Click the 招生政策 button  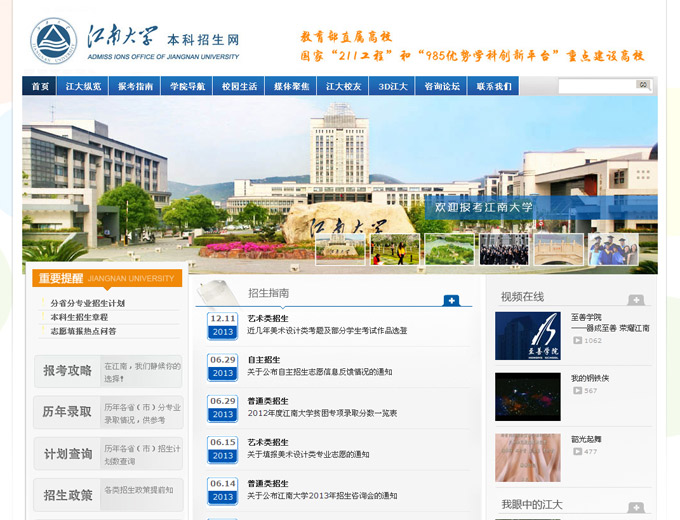[x=108, y=495]
